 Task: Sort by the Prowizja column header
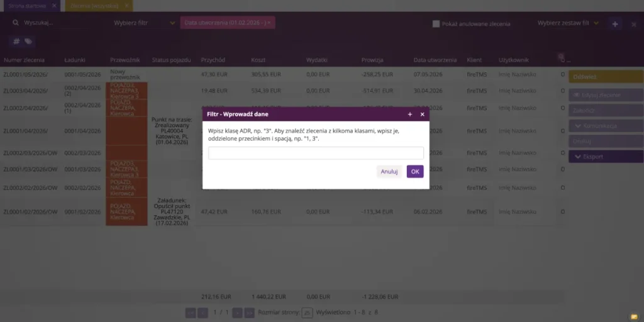tap(372, 60)
